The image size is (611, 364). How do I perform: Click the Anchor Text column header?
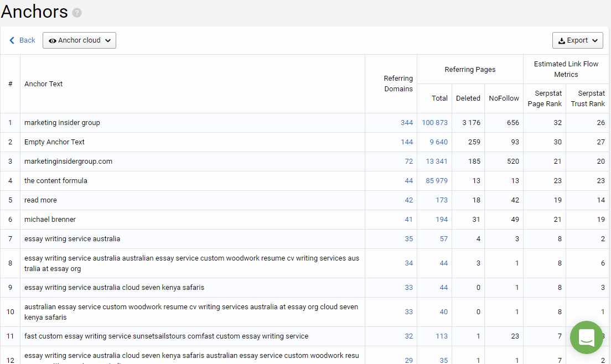(44, 84)
